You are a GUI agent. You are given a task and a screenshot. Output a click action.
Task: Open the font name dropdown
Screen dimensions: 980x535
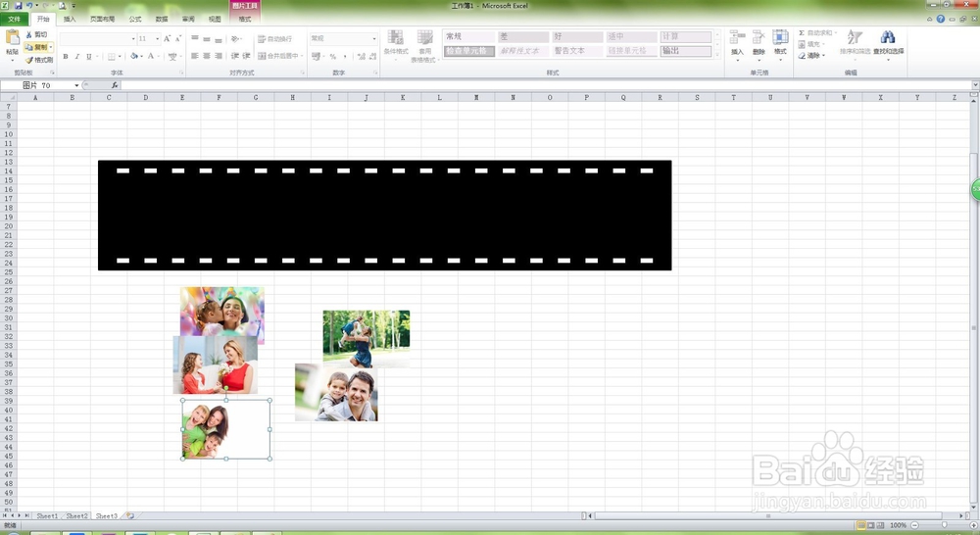(x=133, y=39)
